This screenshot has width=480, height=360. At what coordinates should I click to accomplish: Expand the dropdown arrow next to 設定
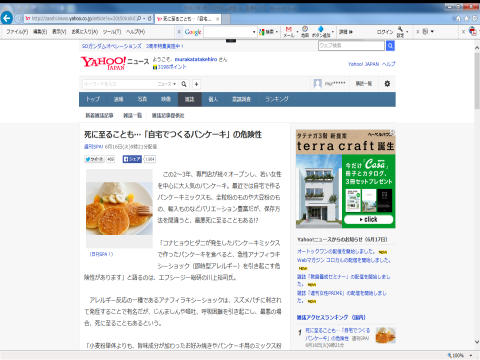[x=407, y=32]
